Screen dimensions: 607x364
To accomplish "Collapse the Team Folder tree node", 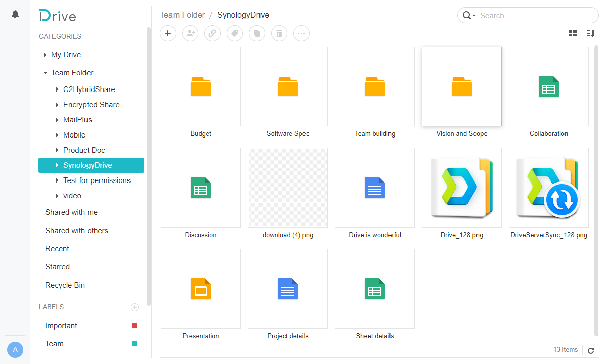I will pyautogui.click(x=45, y=73).
